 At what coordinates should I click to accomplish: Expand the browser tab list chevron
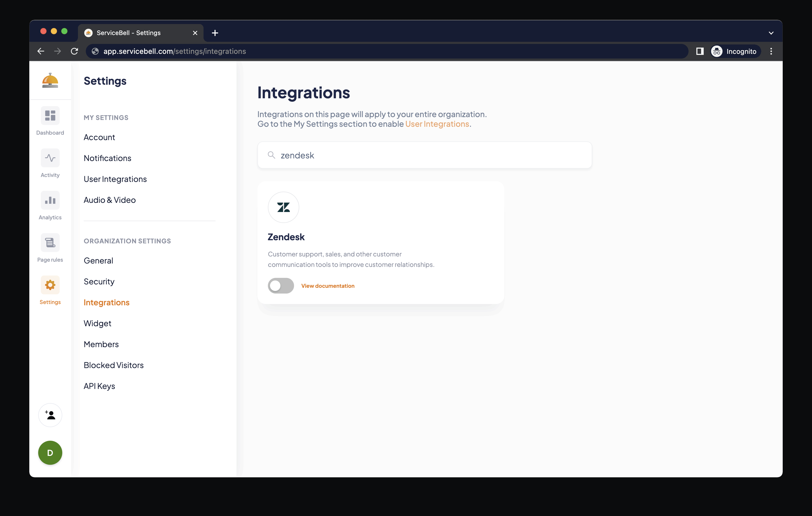pos(771,33)
